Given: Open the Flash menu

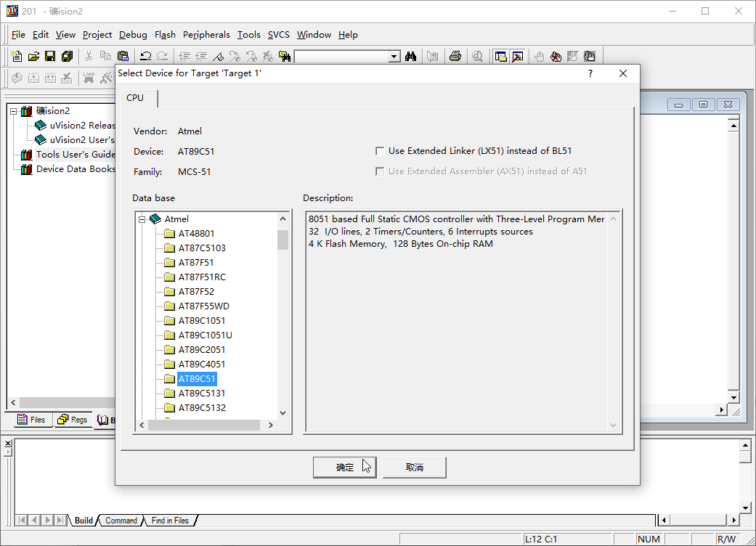Looking at the screenshot, I should pyautogui.click(x=165, y=35).
